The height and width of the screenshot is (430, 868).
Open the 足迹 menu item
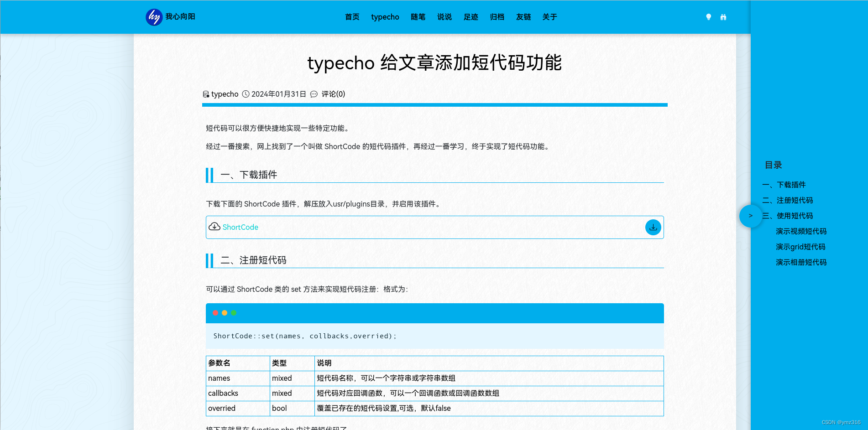pos(471,17)
